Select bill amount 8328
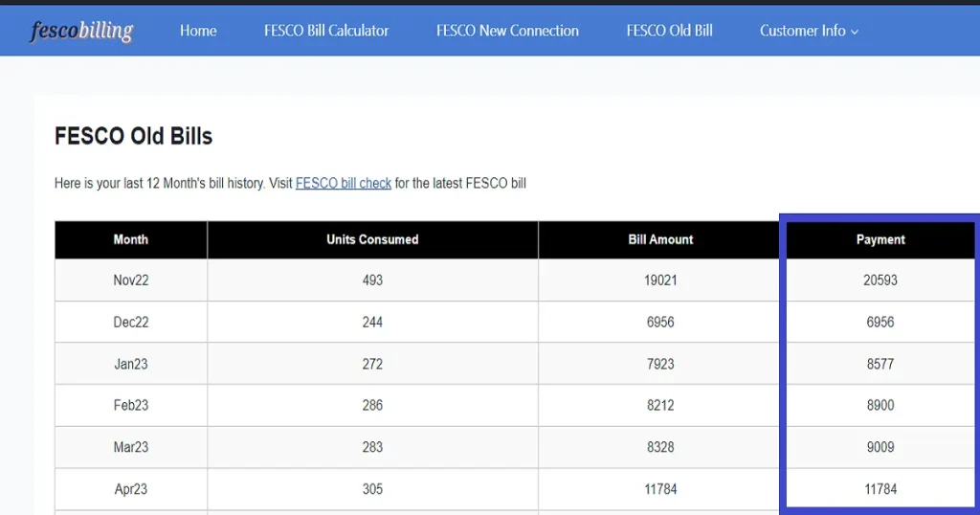Viewport: 980px width, 515px height. [660, 447]
